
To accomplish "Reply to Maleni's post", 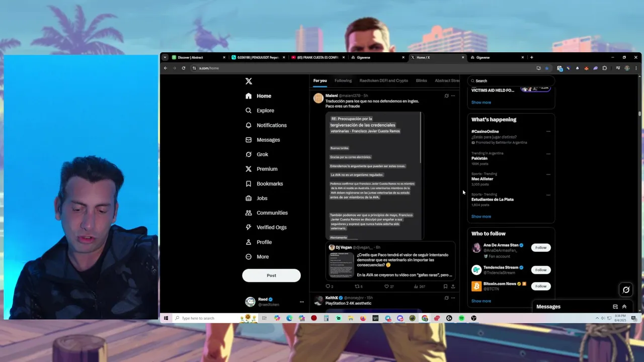I will point(329,287).
